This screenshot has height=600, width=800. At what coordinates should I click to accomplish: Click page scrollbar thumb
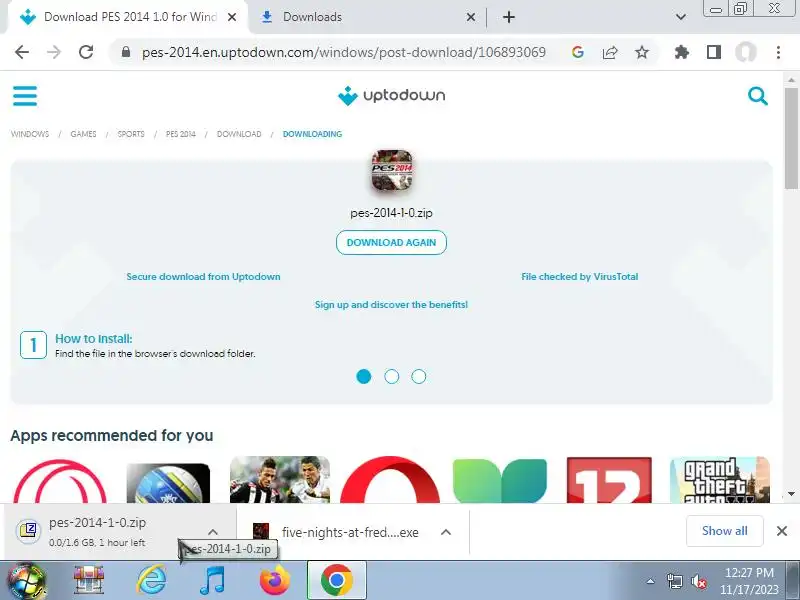click(791, 138)
